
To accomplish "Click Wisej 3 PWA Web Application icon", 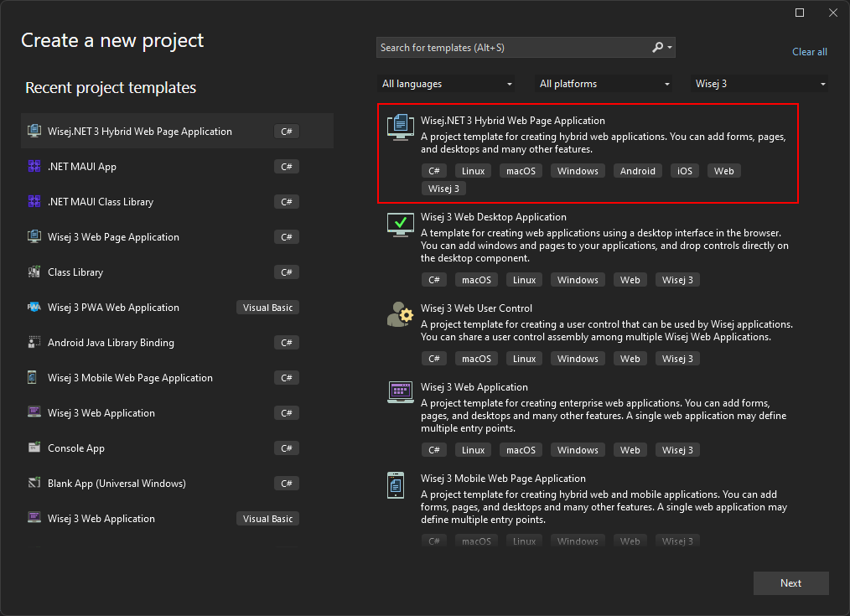I will (x=34, y=308).
